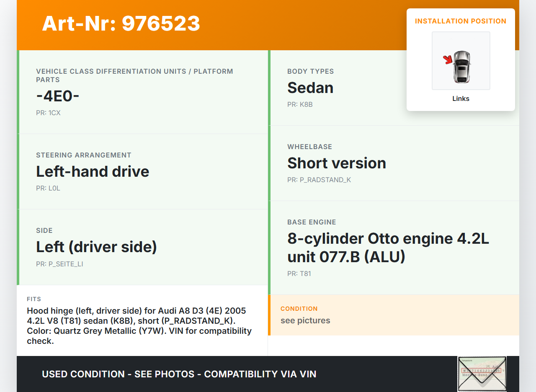The image size is (536, 392).
Task: Click the Art-Nr: 976523 title
Action: tap(121, 23)
